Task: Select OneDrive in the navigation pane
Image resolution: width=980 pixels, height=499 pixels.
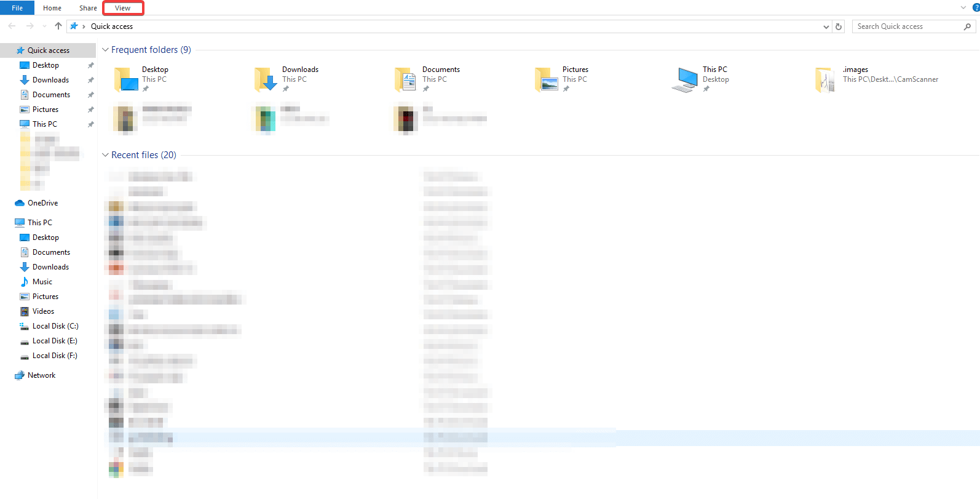Action: [42, 203]
